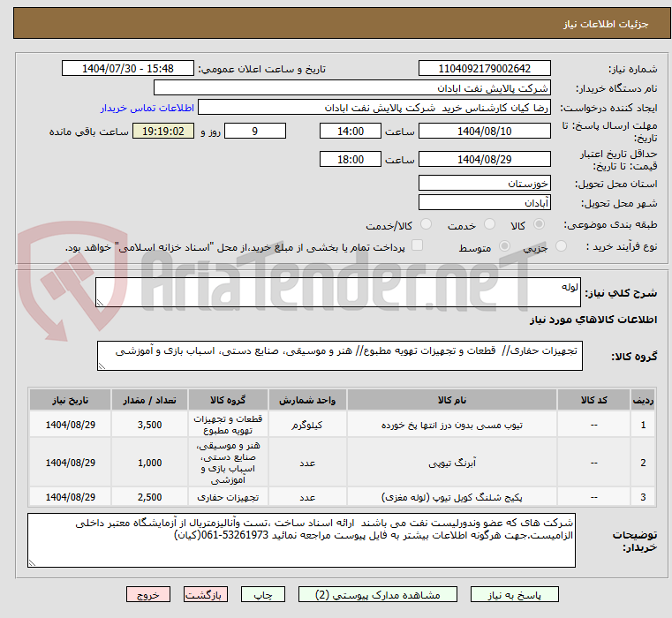
Task: Click resize handle of گروه کالا box
Action: click(x=102, y=366)
